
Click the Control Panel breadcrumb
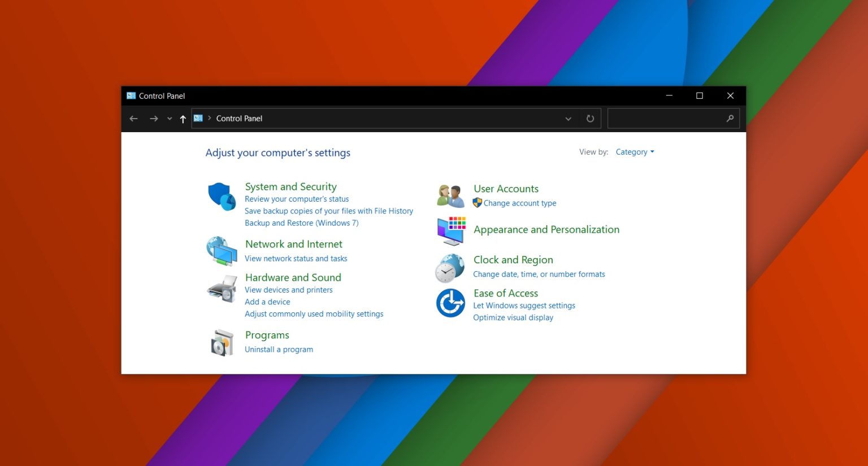[239, 118]
